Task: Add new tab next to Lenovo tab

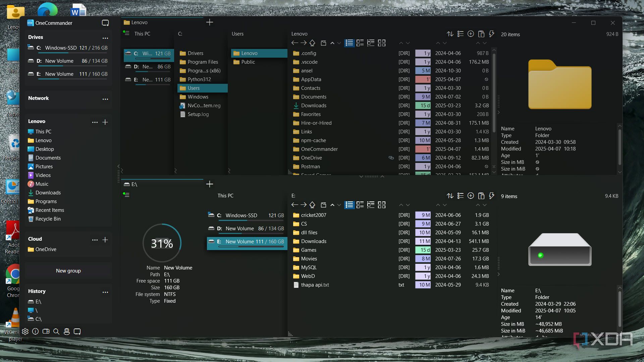Action: coord(210,22)
